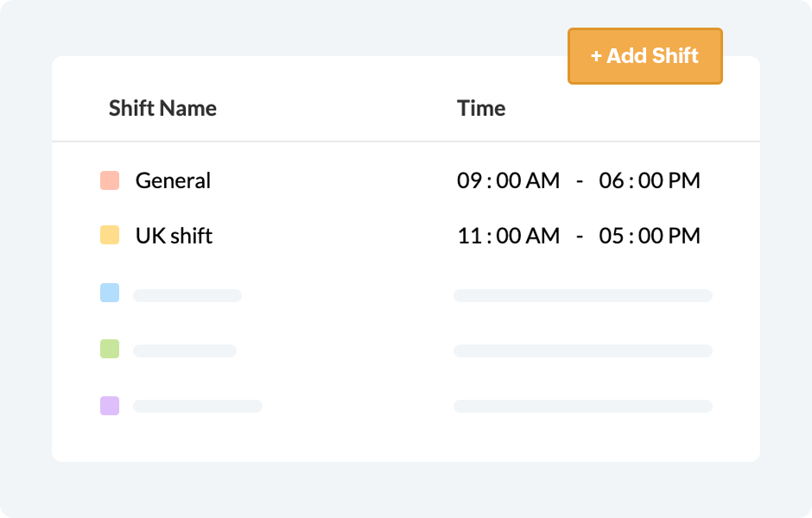Click the Time column header
The image size is (812, 518).
[x=481, y=108]
